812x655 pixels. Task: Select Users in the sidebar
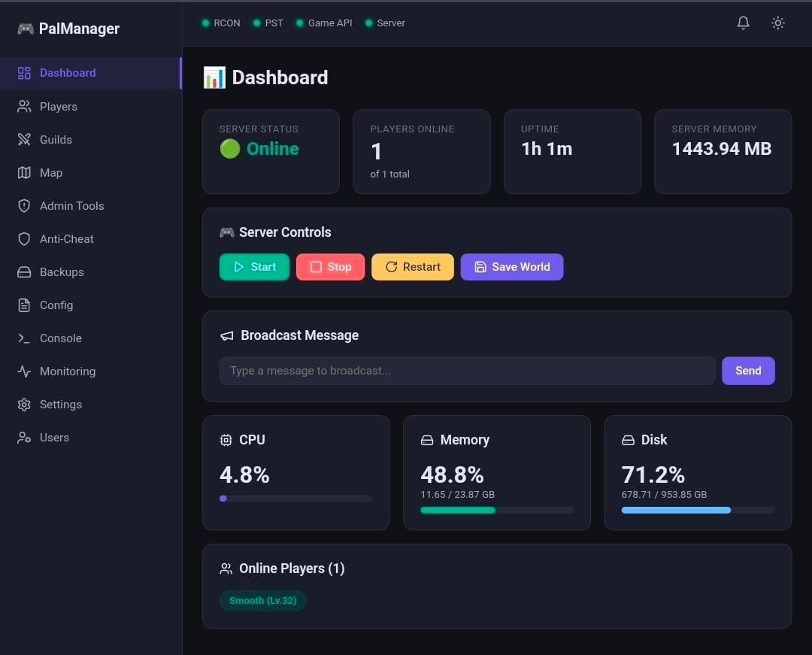point(54,438)
